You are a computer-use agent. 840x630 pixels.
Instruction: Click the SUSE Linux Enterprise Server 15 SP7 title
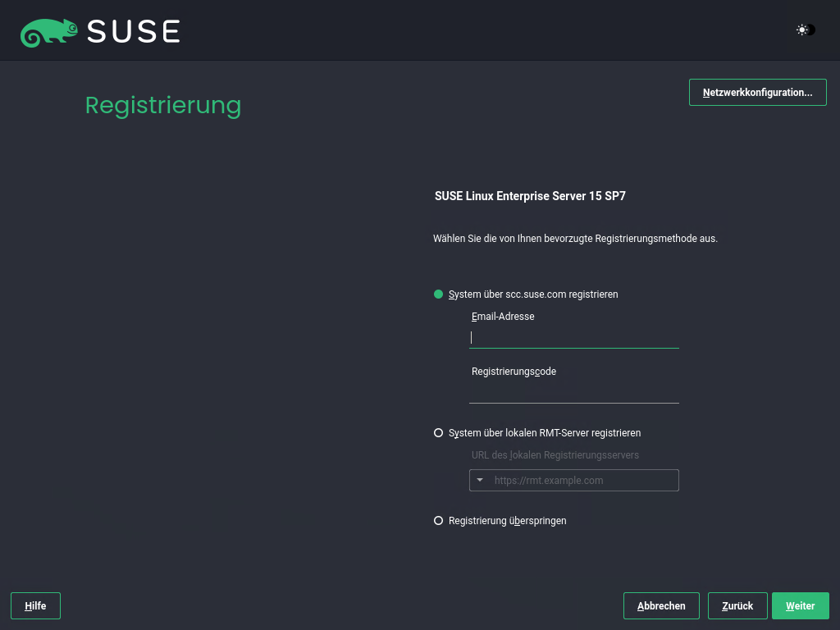[x=530, y=196]
